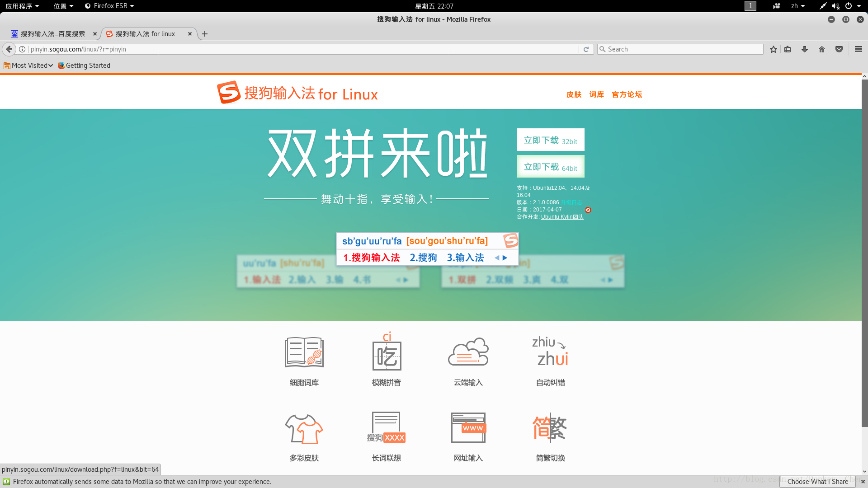Expand the Most Visited bookmarks folder
This screenshot has height=488, width=868.
pyautogui.click(x=28, y=66)
